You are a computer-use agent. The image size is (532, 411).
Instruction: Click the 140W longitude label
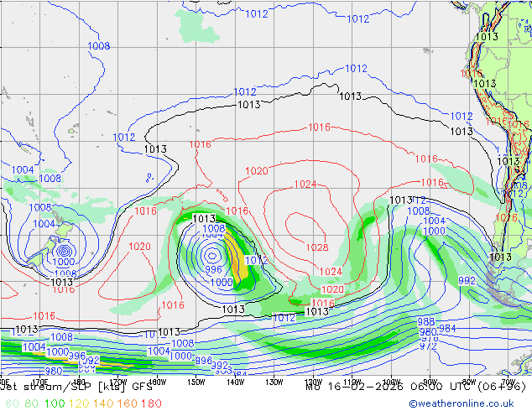click(x=235, y=382)
